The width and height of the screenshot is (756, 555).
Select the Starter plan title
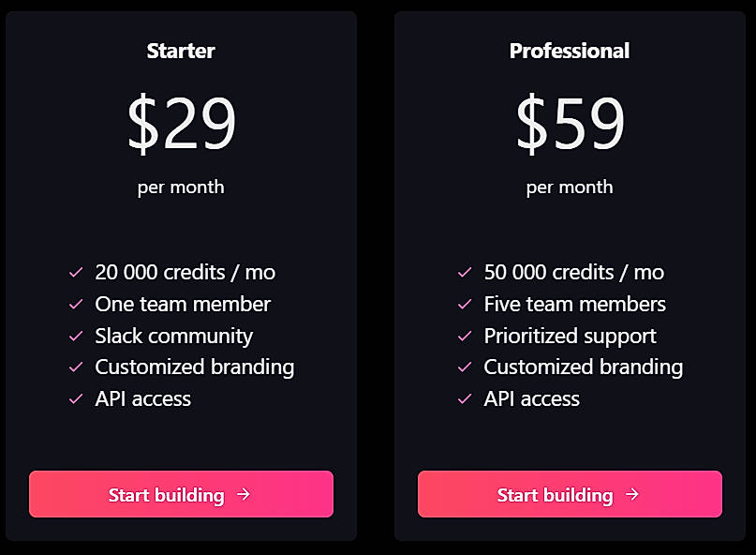pyautogui.click(x=180, y=52)
